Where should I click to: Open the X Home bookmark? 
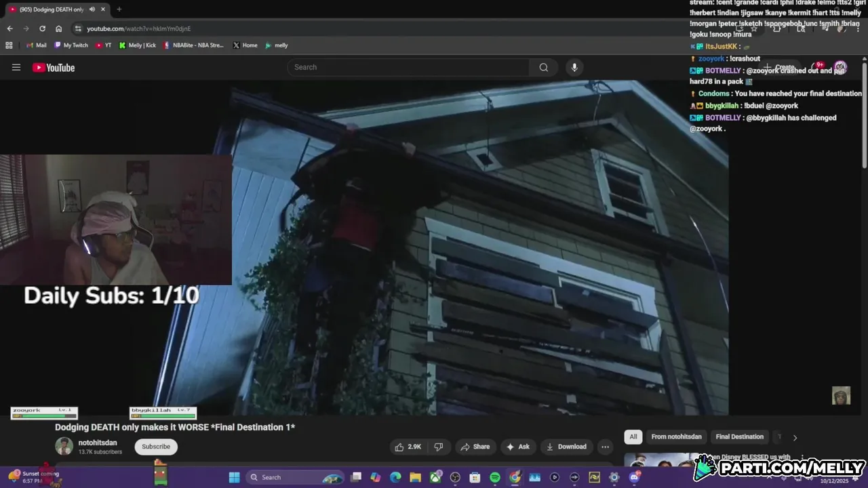point(245,45)
